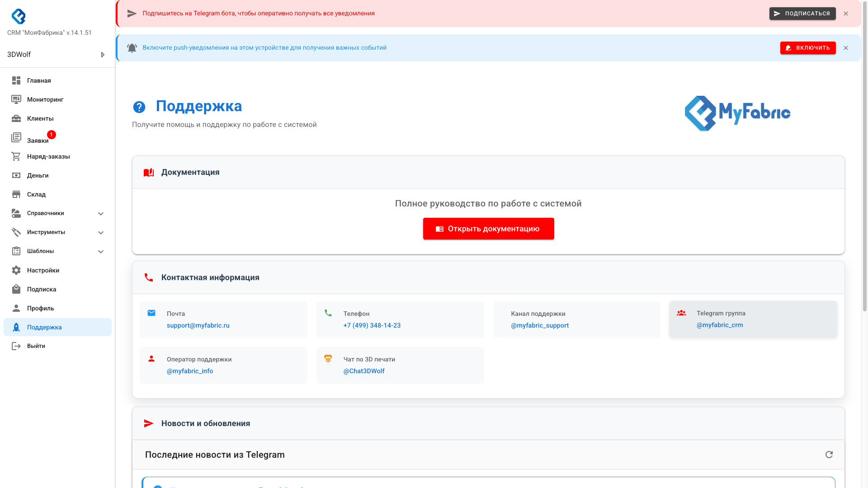Open the Главная section in sidebar

[x=38, y=80]
